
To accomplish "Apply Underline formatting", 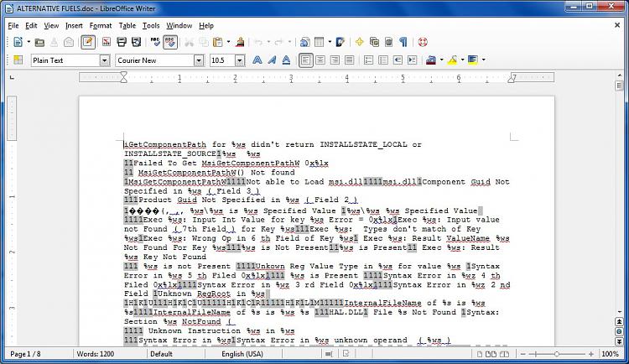I will pos(286,60).
